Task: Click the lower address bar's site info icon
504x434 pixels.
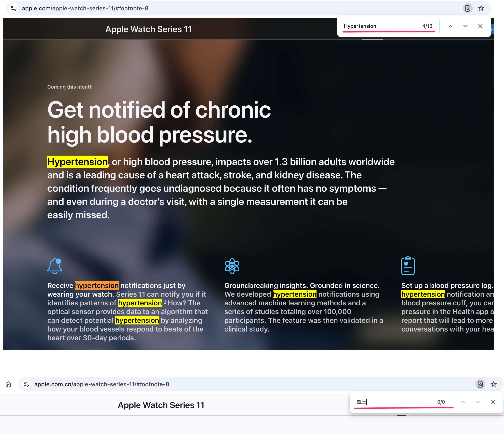Action: point(26,384)
